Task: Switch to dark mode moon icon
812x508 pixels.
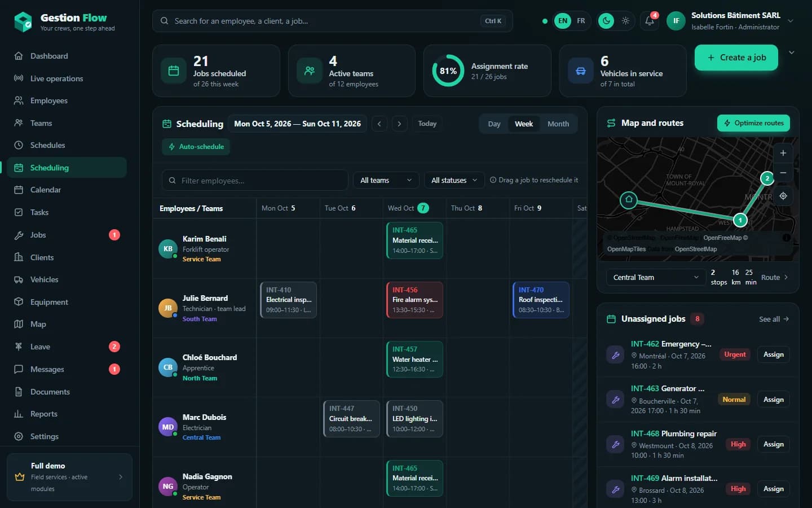Action: pyautogui.click(x=606, y=21)
